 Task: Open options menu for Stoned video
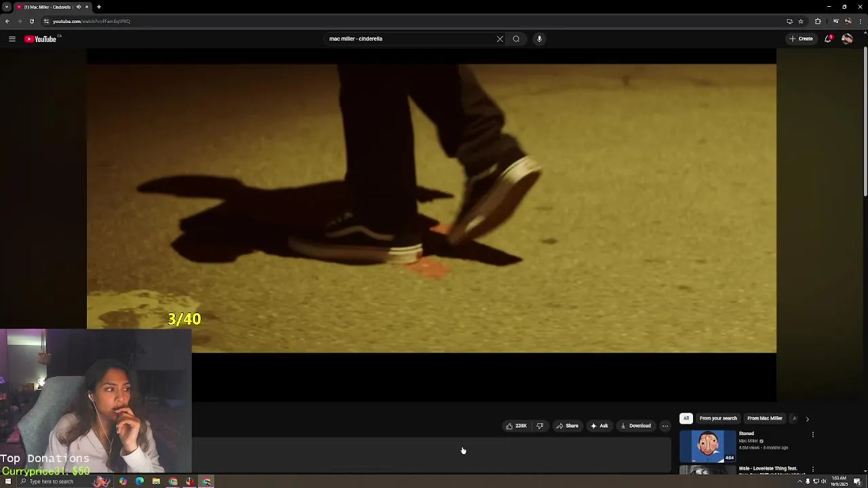[812, 434]
